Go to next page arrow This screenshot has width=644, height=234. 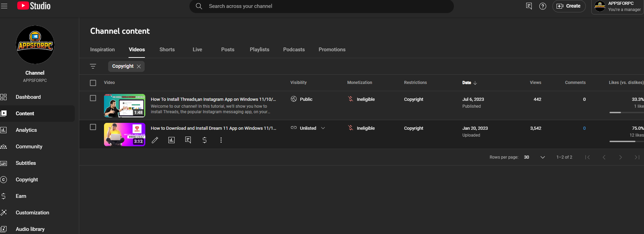(x=621, y=157)
